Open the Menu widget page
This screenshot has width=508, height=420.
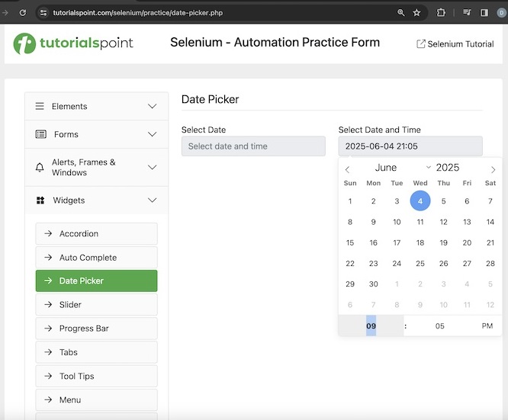(97, 400)
